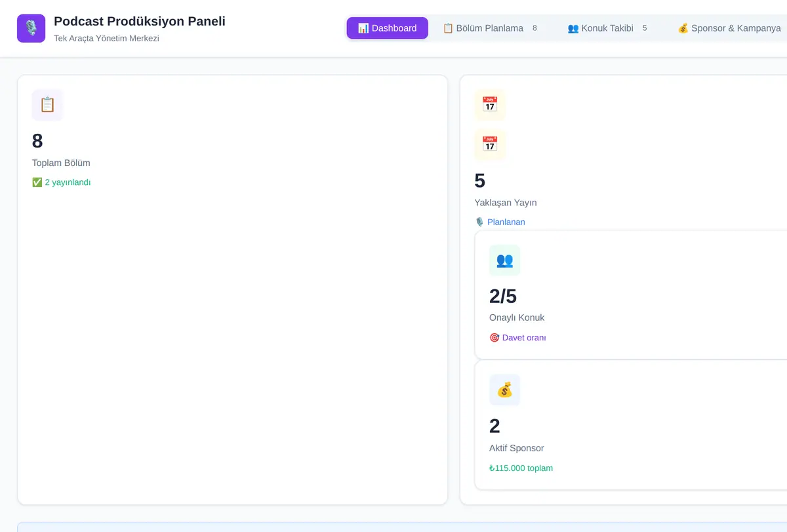Click the clipboard icon above Toplam Bölüm

point(47,105)
